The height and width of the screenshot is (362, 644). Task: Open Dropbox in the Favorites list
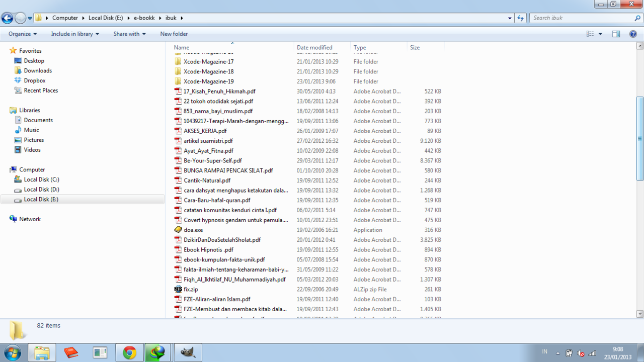point(34,80)
